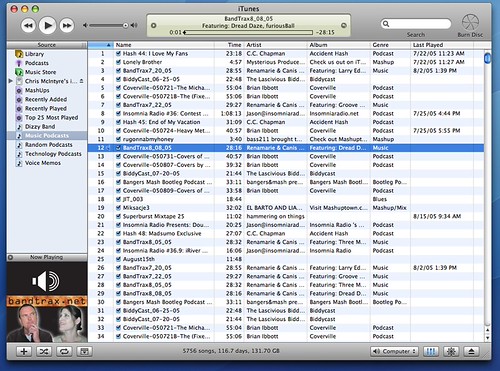
Task: Click the left circular button in display
Action: [153, 25]
